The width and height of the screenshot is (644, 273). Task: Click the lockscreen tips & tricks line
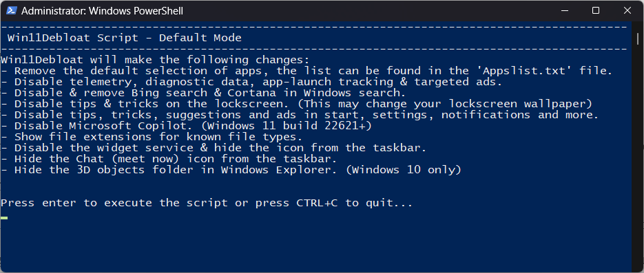coord(296,104)
